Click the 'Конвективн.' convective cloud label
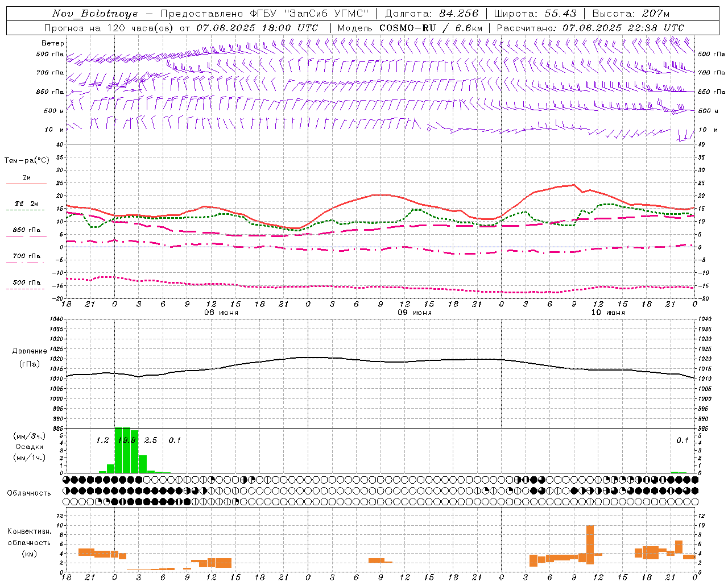The width and height of the screenshot is (728, 582). pyautogui.click(x=29, y=531)
